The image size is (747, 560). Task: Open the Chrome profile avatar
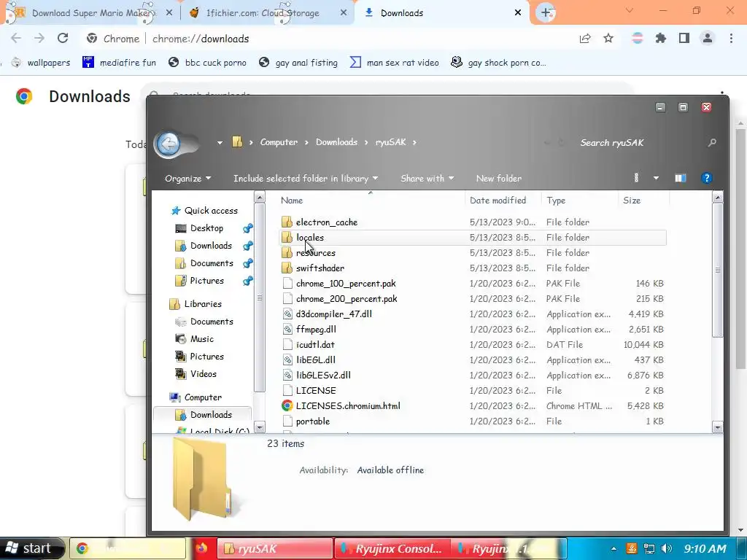click(708, 38)
